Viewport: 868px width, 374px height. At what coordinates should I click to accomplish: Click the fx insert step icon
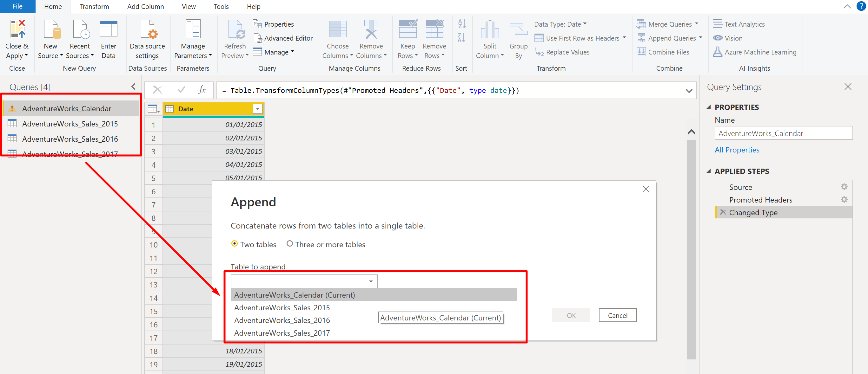coord(202,90)
